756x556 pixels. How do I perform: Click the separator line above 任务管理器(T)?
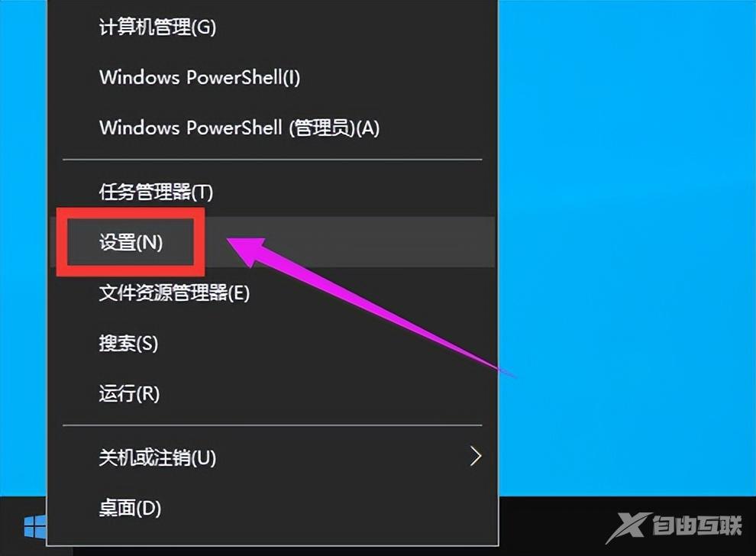273,159
